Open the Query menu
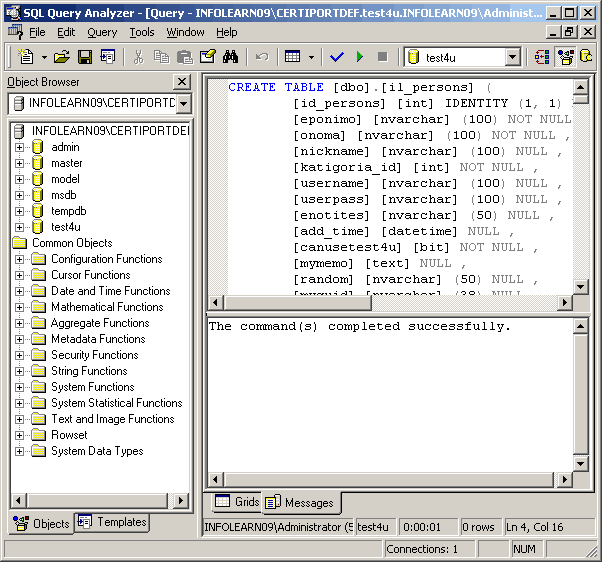 pyautogui.click(x=102, y=32)
